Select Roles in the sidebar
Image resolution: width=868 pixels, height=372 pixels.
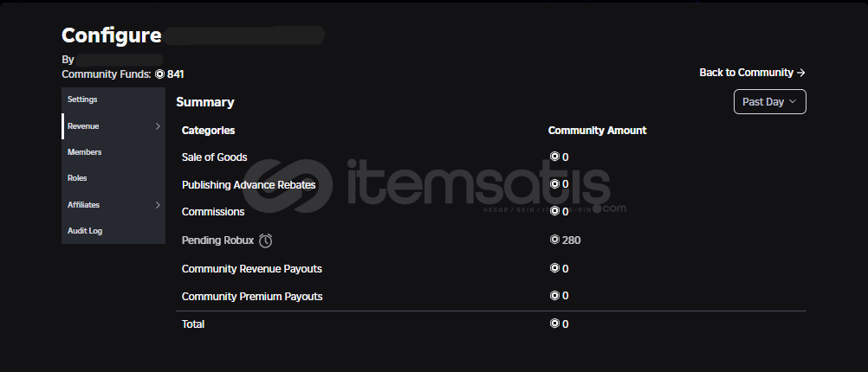113,178
